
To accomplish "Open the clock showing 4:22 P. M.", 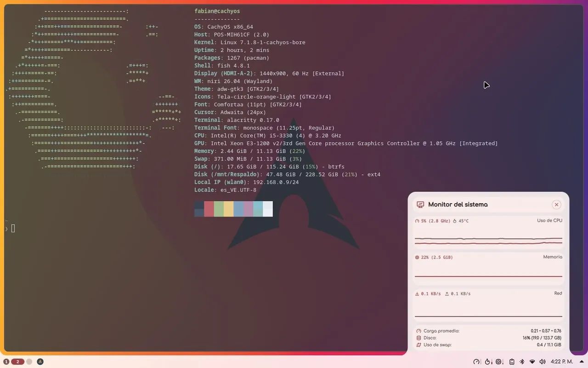I will 561,362.
